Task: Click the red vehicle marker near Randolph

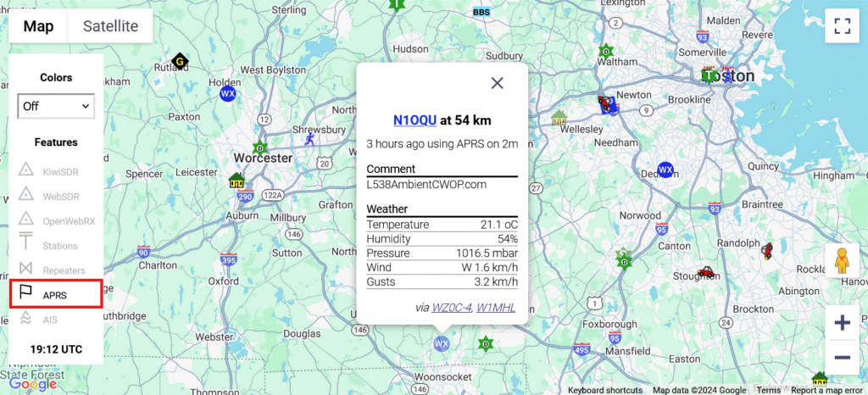Action: [766, 251]
